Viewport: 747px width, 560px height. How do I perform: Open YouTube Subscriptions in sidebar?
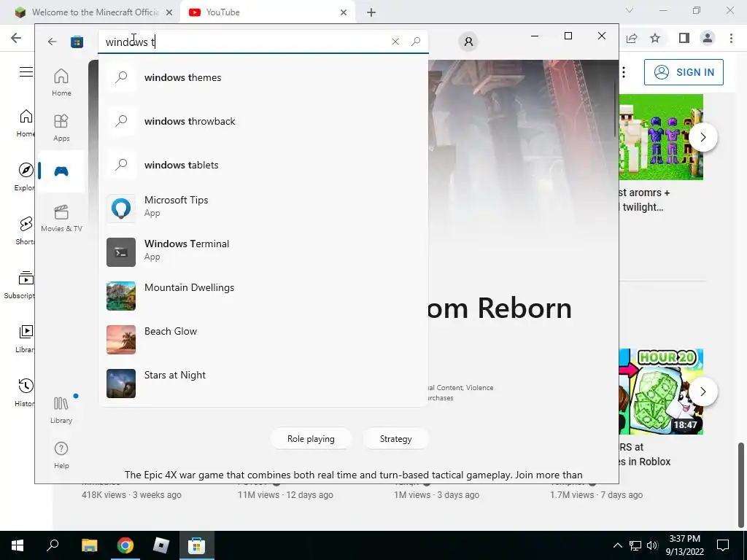click(x=20, y=285)
